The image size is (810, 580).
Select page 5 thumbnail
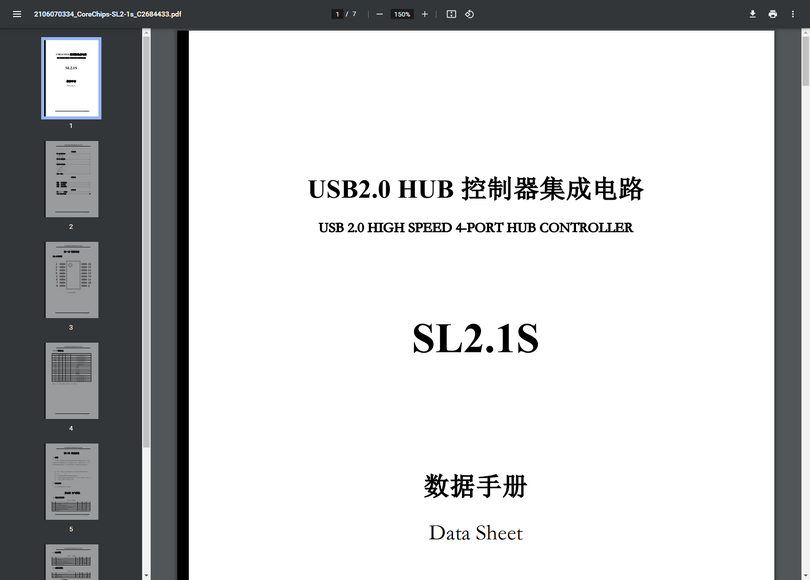tap(72, 481)
